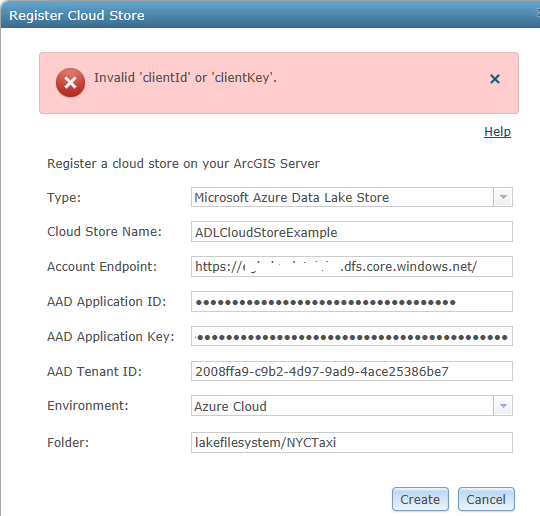Click the "Folder:" label
Image resolution: width=540 pixels, height=516 pixels.
pyautogui.click(x=68, y=443)
